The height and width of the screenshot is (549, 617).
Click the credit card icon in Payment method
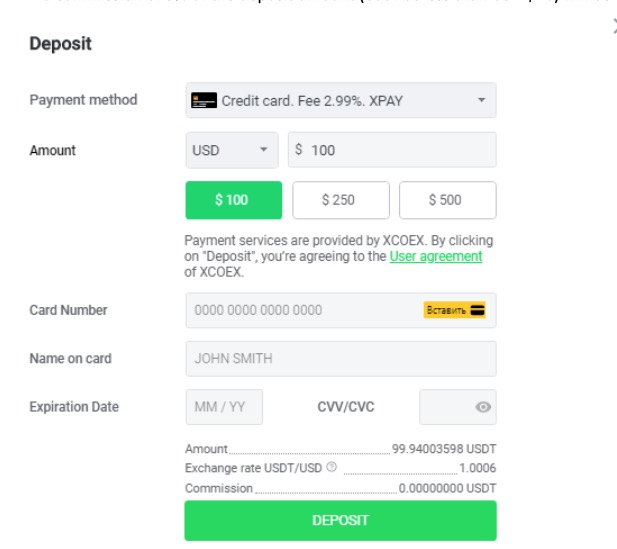click(203, 100)
